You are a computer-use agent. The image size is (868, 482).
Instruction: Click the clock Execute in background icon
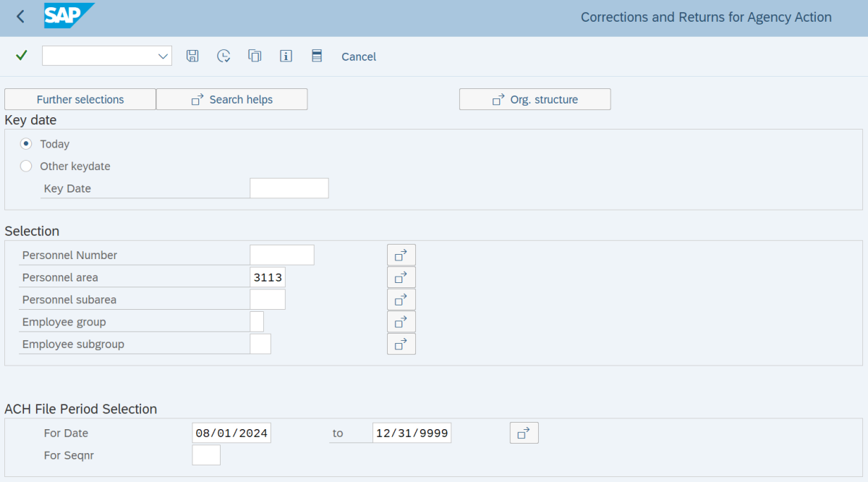click(x=224, y=56)
